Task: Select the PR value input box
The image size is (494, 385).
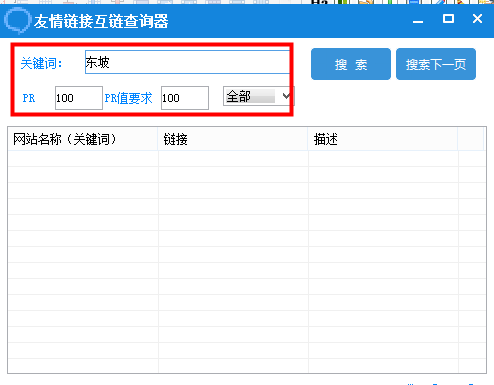Action: [x=79, y=98]
